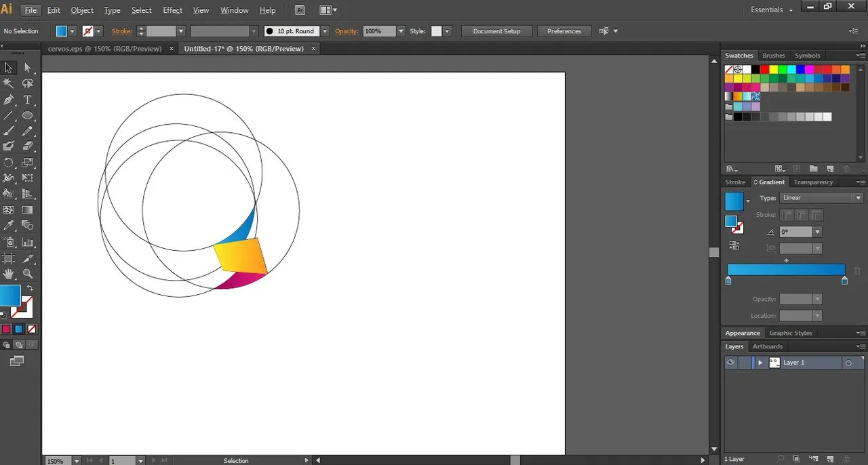The image size is (868, 465).
Task: Set paint to Color in toolbox
Action: click(6, 329)
